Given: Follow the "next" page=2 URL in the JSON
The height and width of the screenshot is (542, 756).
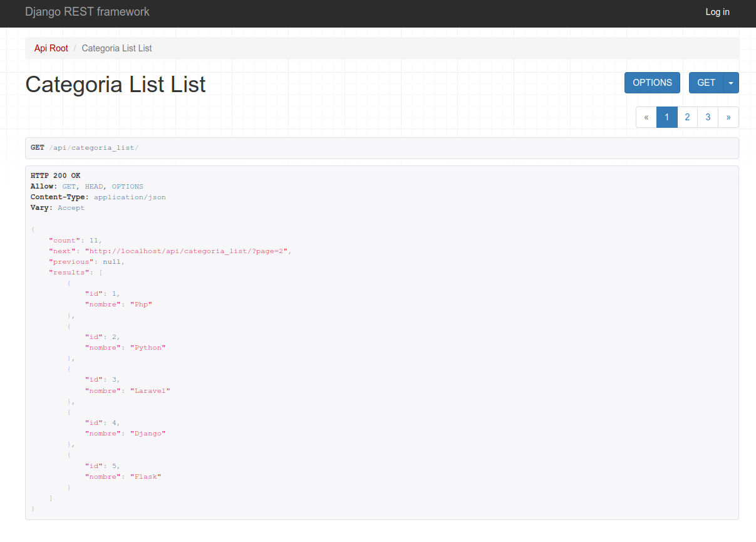Looking at the screenshot, I should click(188, 251).
